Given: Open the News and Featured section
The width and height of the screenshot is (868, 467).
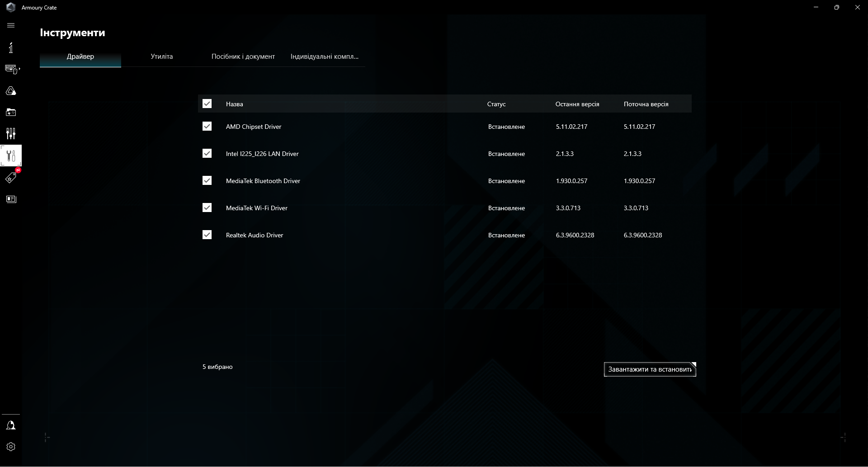Looking at the screenshot, I should pyautogui.click(x=11, y=199).
